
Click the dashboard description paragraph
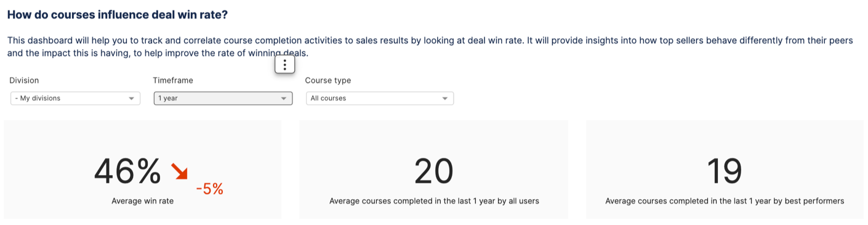click(430, 46)
